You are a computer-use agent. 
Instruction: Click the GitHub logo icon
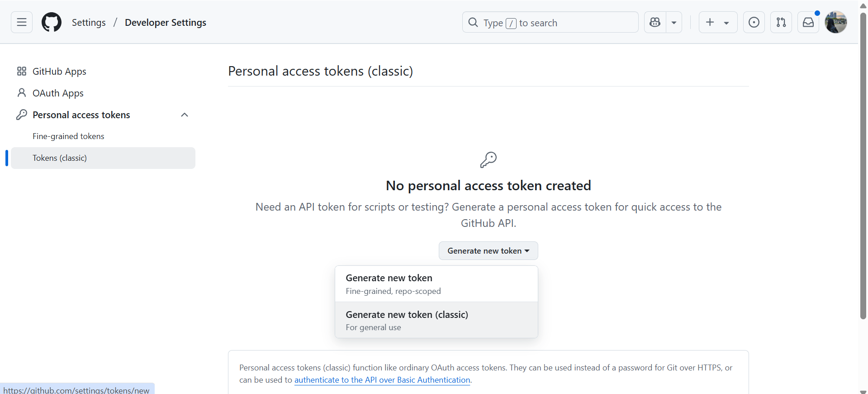coord(52,22)
